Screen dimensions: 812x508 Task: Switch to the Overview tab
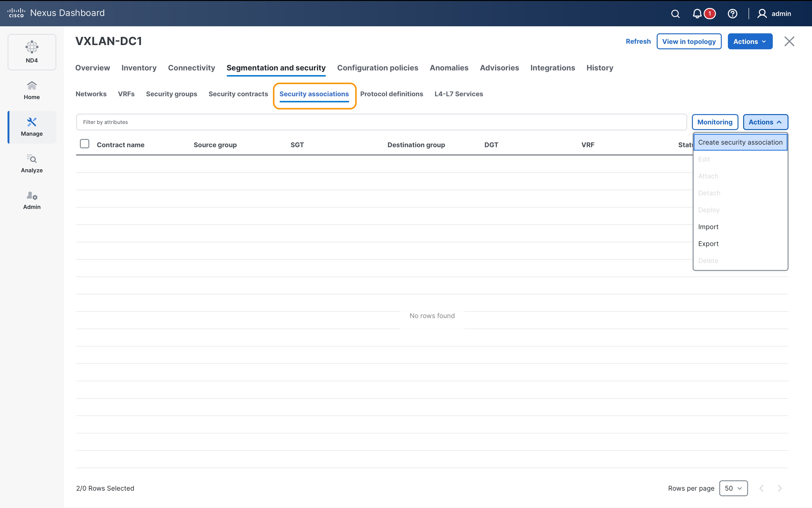pyautogui.click(x=93, y=68)
